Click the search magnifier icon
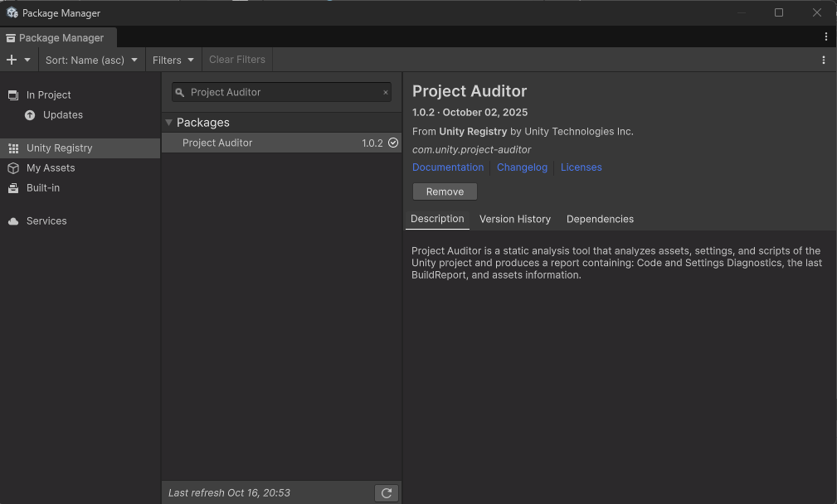The height and width of the screenshot is (504, 837). coord(180,92)
